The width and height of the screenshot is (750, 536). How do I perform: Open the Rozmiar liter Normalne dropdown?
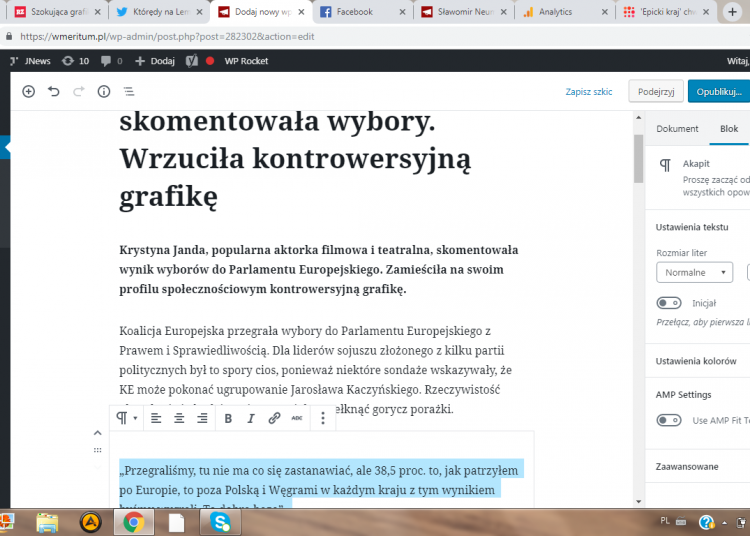tap(694, 272)
